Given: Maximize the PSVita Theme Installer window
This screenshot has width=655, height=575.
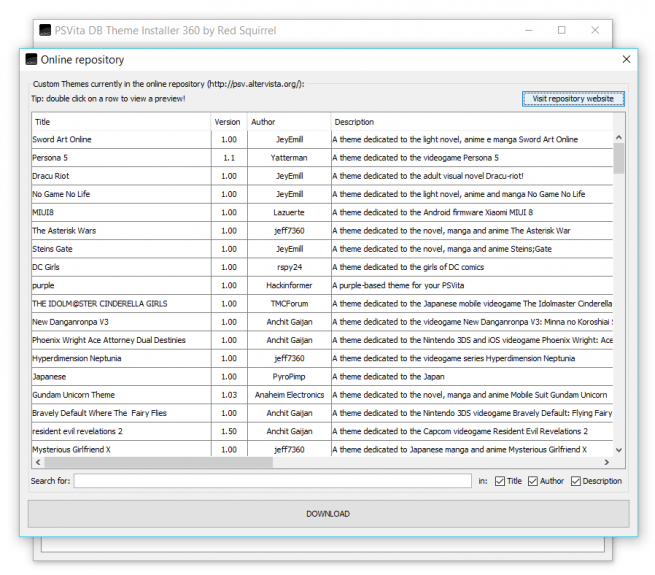Looking at the screenshot, I should (561, 30).
